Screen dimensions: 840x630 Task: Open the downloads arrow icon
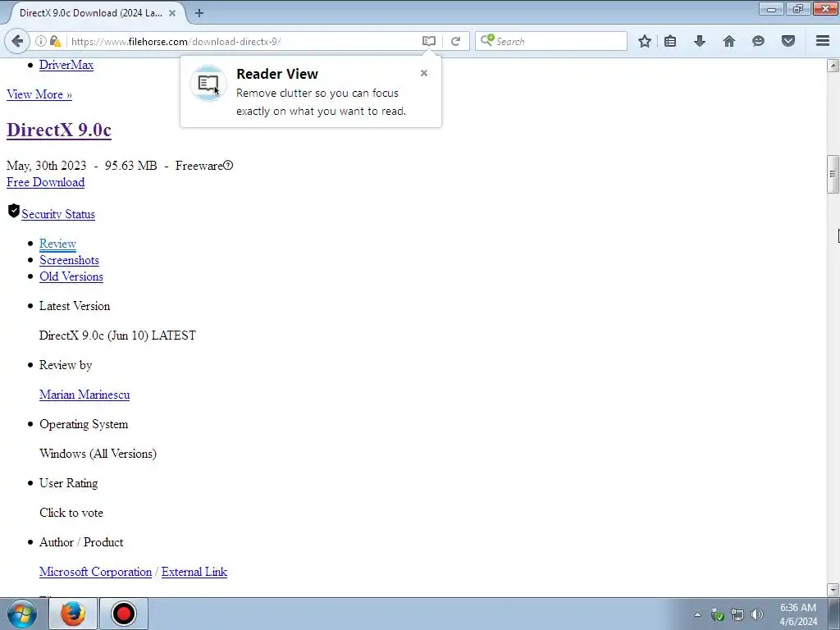pyautogui.click(x=700, y=41)
